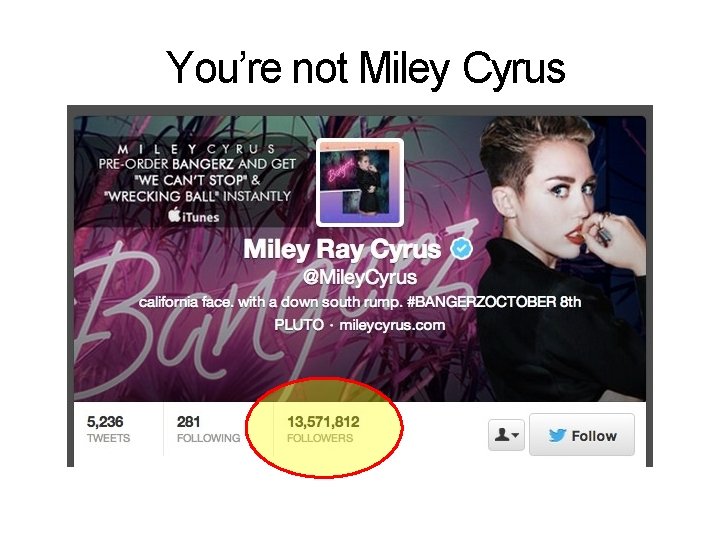Click the pre-order Bangerz promo text

197,180
